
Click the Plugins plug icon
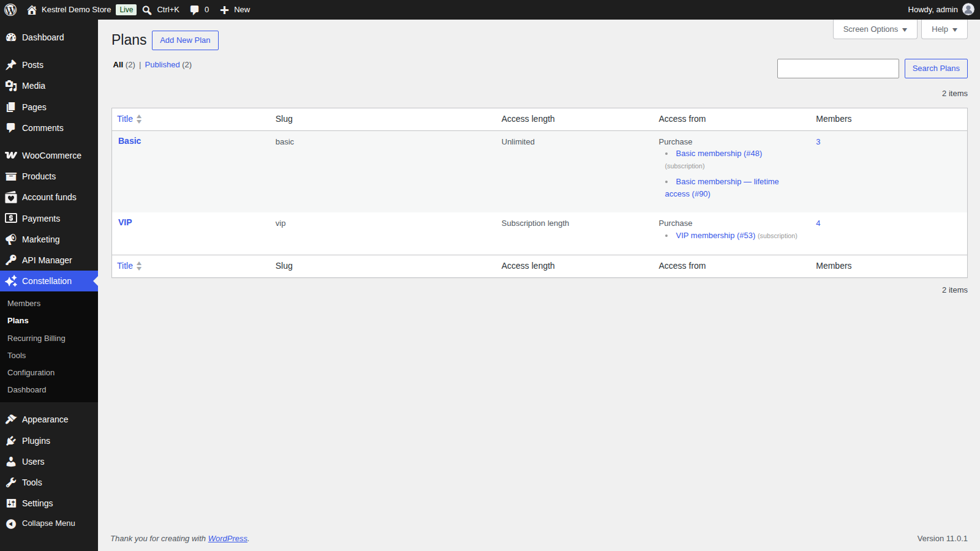[x=11, y=441]
